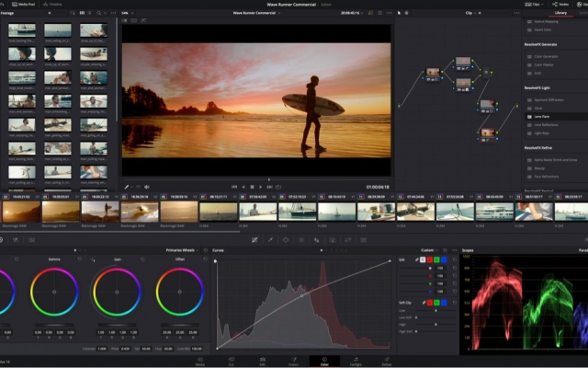Screen dimensions: 588x368
Task: Jump to last frame in viewer
Action: 269,187
